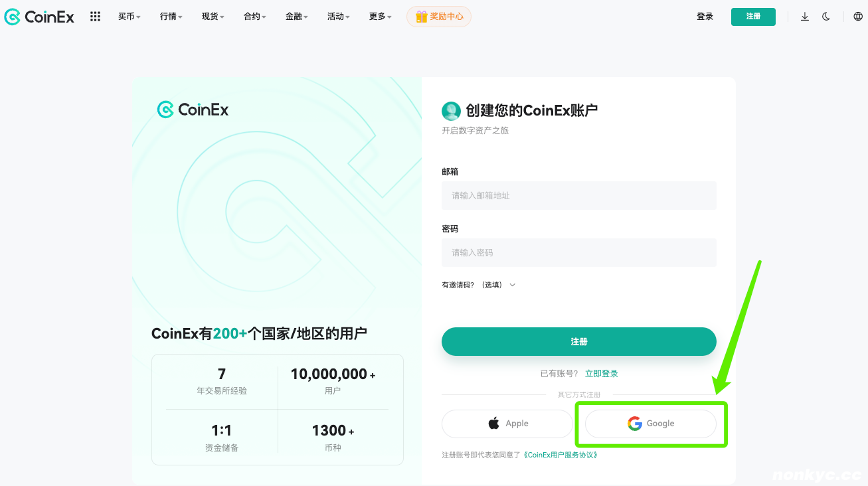
Task: Expand the 更多 dropdown menu
Action: (380, 17)
